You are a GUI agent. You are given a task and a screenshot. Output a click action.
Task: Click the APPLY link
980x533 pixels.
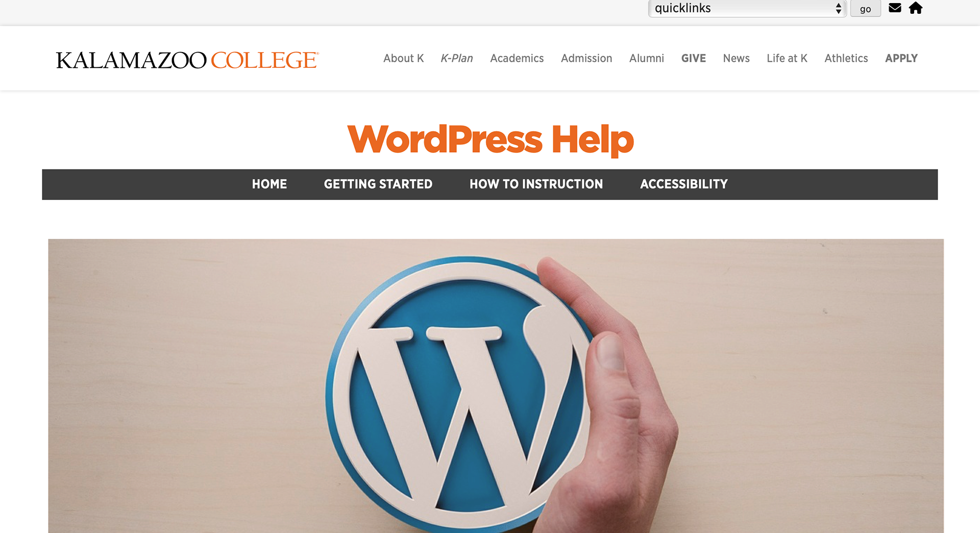(x=901, y=58)
